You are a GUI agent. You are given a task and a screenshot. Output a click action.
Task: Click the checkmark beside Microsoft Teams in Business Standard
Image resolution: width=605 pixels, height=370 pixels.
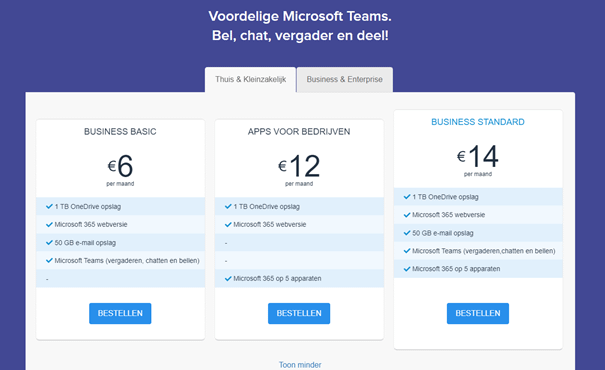coord(407,251)
